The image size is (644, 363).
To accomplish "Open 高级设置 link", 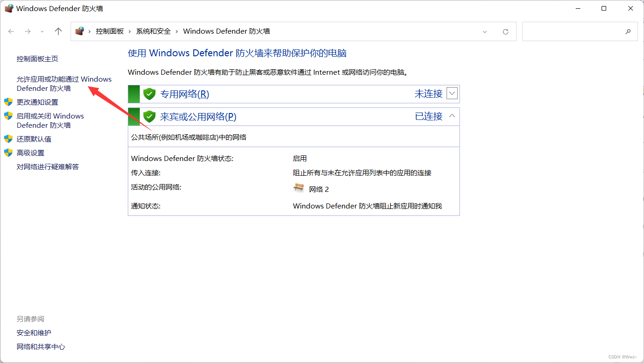I will [30, 153].
